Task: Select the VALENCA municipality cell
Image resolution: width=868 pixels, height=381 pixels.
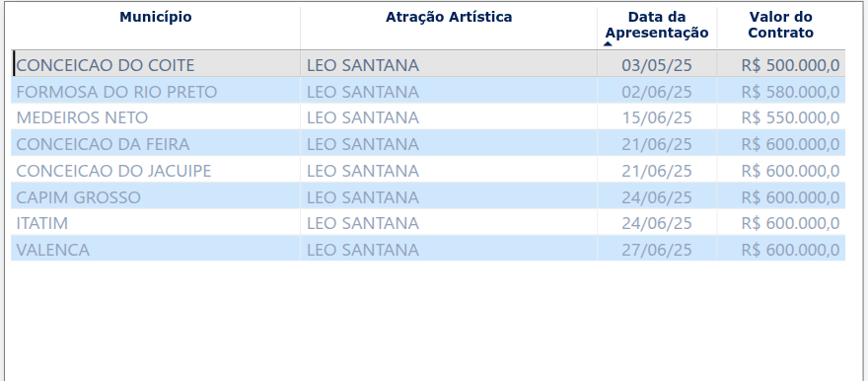Action: click(x=156, y=251)
